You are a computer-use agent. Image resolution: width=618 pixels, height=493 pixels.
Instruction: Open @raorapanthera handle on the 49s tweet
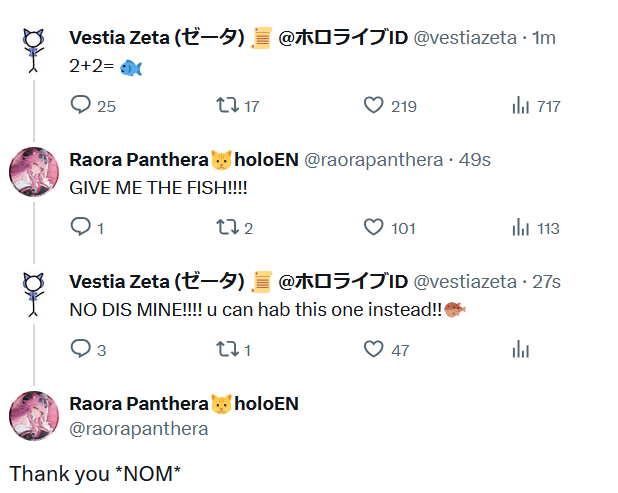click(373, 160)
